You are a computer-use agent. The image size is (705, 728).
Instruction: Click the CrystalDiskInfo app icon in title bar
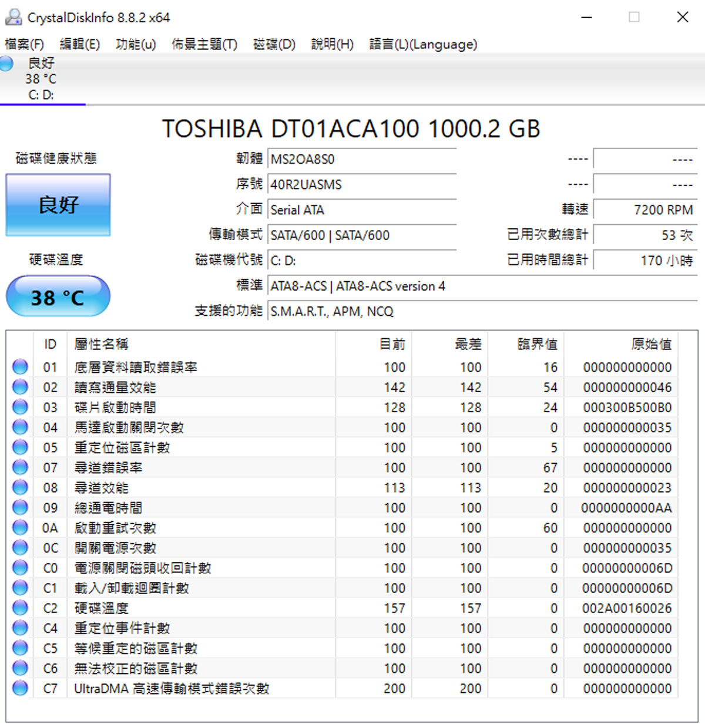[14, 18]
